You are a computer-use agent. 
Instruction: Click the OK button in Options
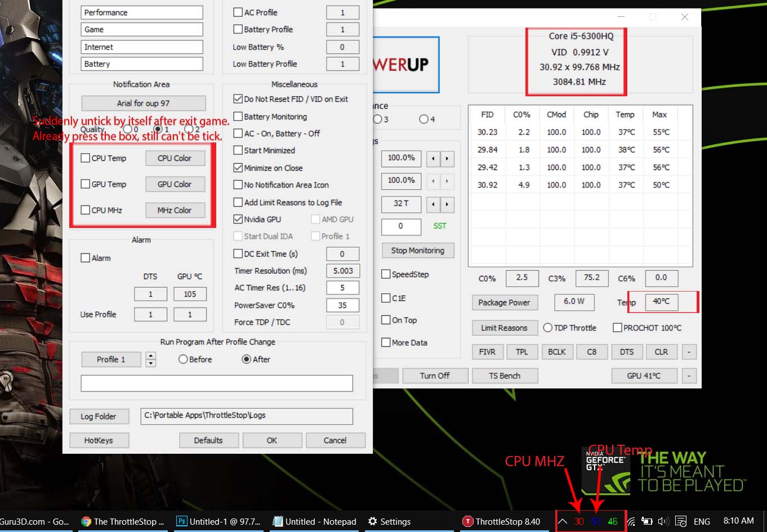tap(272, 440)
